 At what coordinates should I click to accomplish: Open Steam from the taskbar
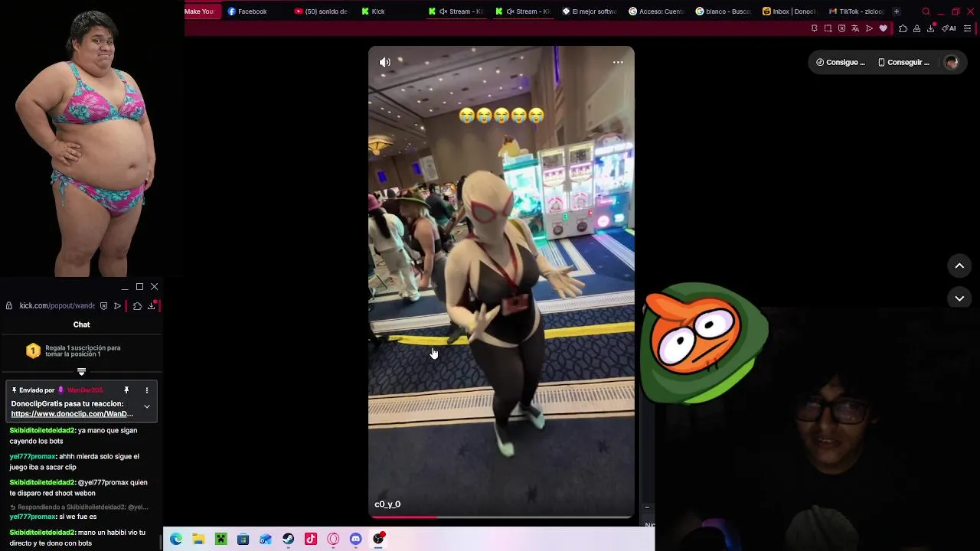[288, 539]
